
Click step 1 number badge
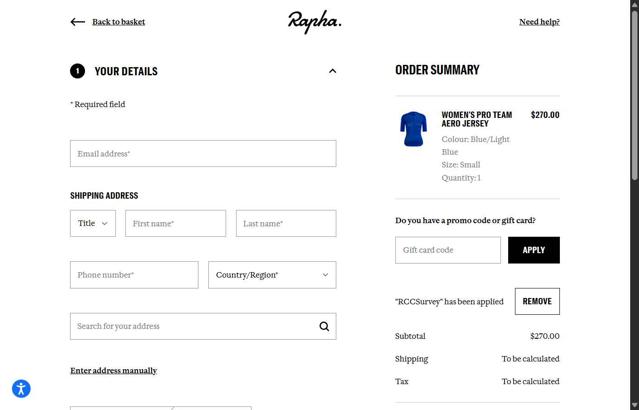77,71
